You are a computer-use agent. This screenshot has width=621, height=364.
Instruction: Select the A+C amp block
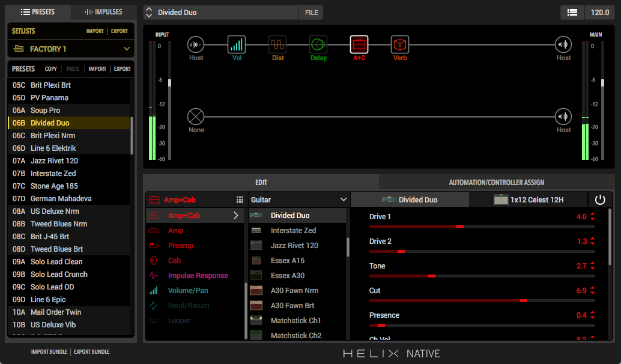[359, 44]
